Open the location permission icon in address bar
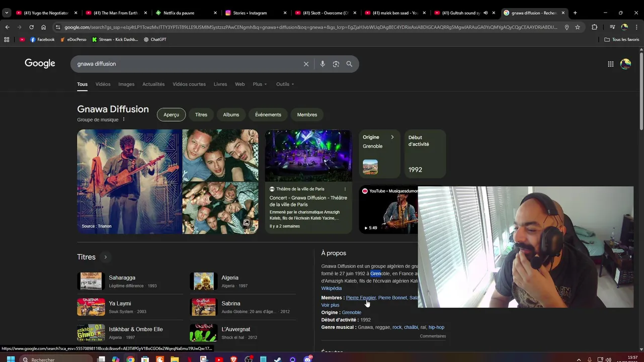The width and height of the screenshot is (644, 362). [567, 27]
